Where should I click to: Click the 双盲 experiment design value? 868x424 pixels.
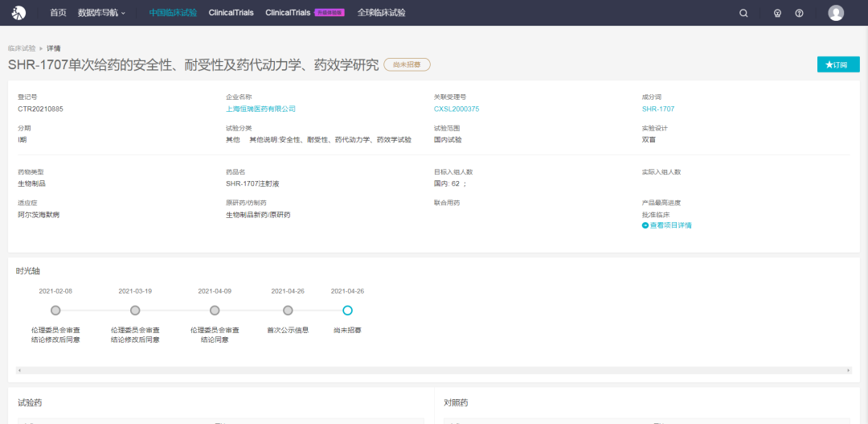coord(649,140)
